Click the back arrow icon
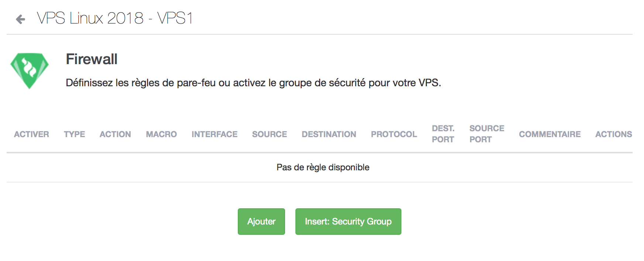This screenshot has height=261, width=644. [21, 19]
